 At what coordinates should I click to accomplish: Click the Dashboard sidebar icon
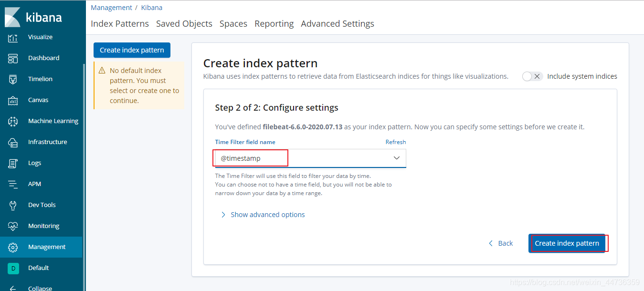[13, 58]
